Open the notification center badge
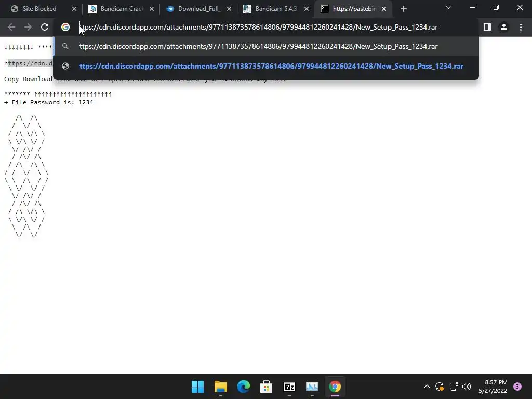Viewport: 532px width, 399px height. tap(517, 387)
